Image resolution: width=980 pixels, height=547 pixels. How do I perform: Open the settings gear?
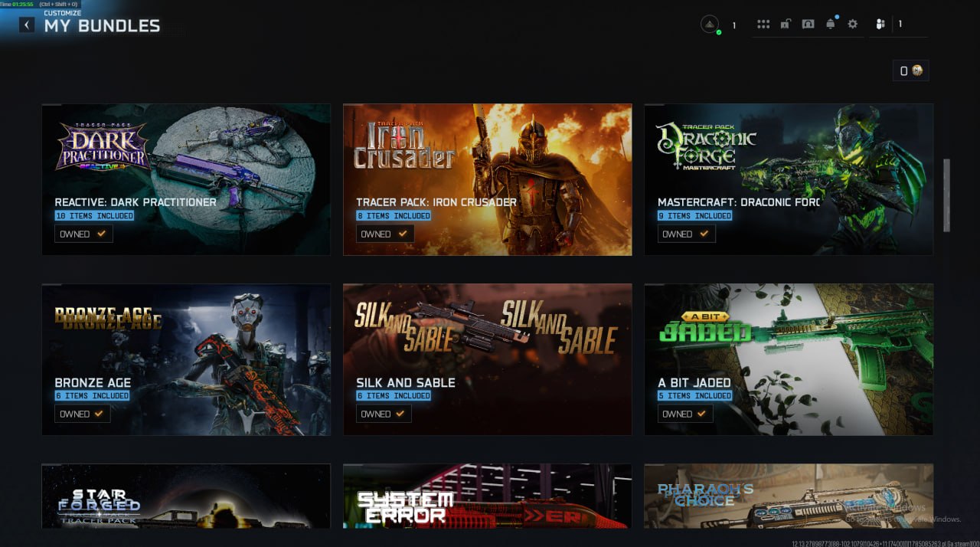(852, 25)
